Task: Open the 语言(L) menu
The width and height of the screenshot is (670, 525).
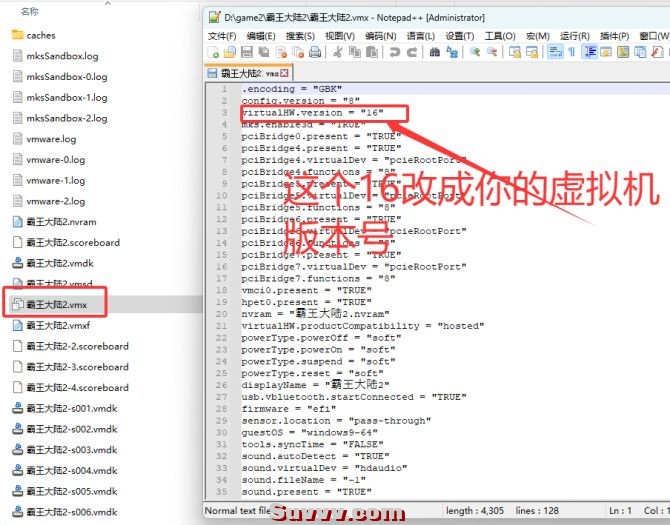Action: pyautogui.click(x=421, y=36)
